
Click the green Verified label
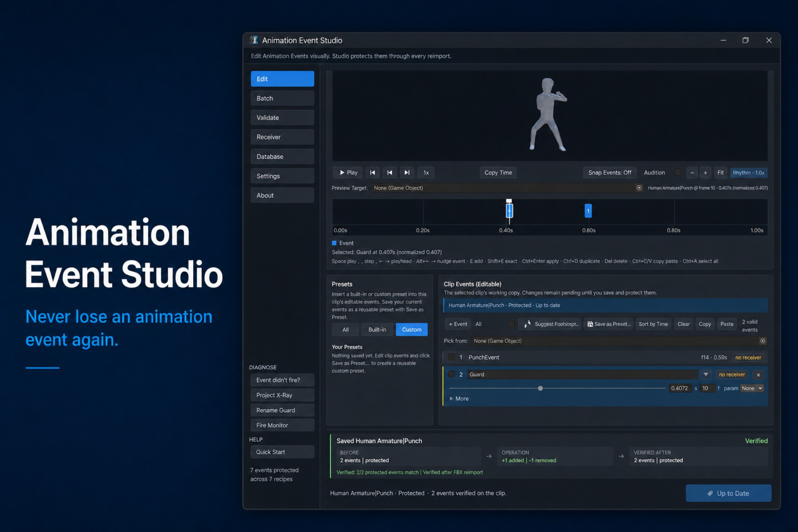(756, 441)
